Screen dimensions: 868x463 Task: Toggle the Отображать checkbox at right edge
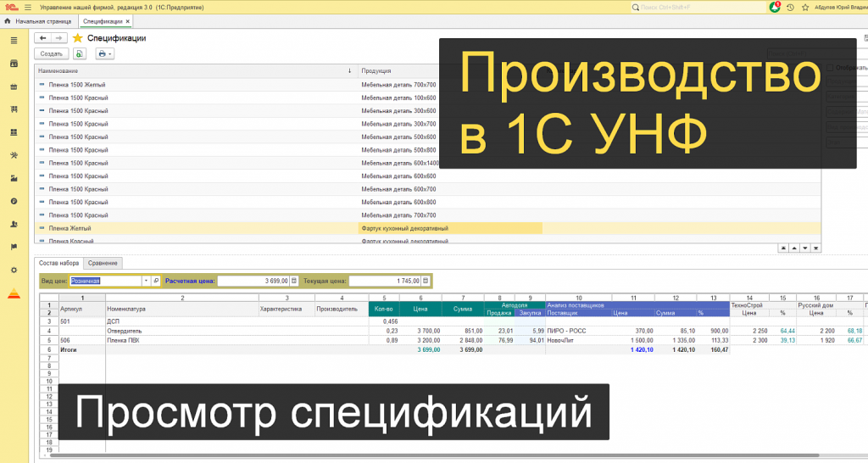point(830,68)
